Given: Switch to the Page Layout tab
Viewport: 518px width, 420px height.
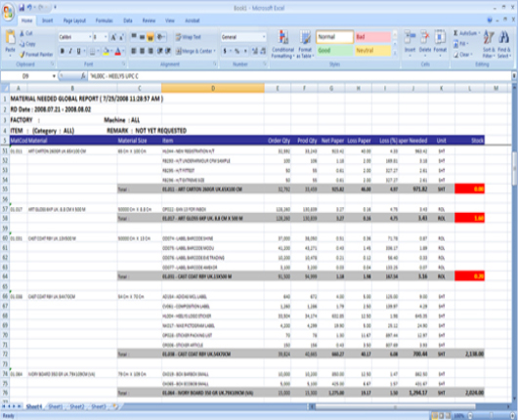Looking at the screenshot, I should [x=74, y=21].
